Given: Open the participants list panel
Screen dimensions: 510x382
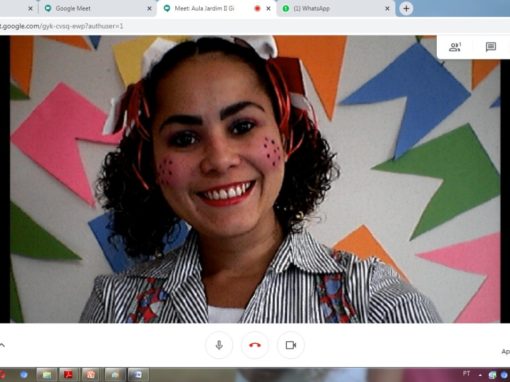Looking at the screenshot, I should [x=455, y=47].
